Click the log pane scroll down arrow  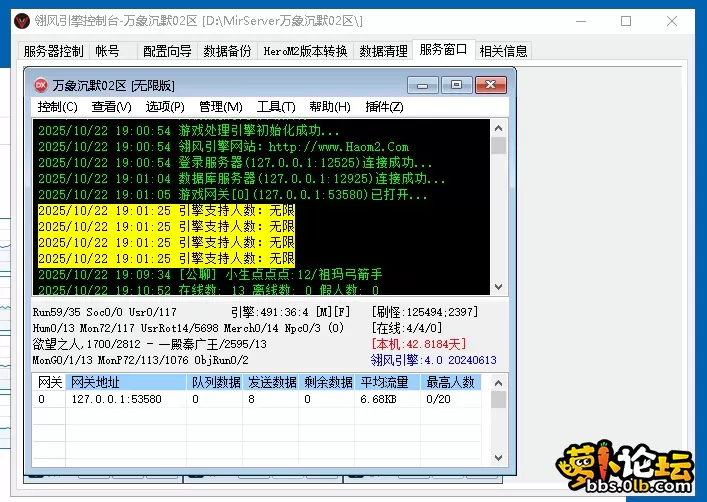click(498, 286)
